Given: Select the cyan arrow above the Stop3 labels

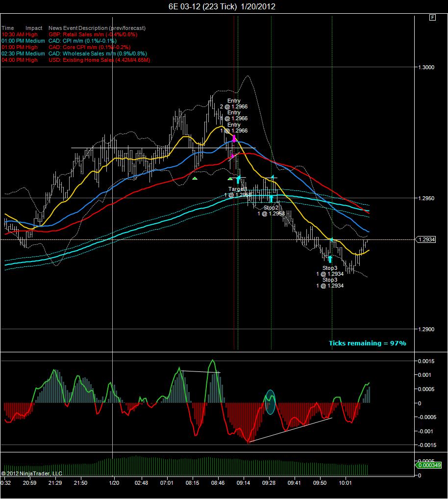Looking at the screenshot, I should click(330, 259).
